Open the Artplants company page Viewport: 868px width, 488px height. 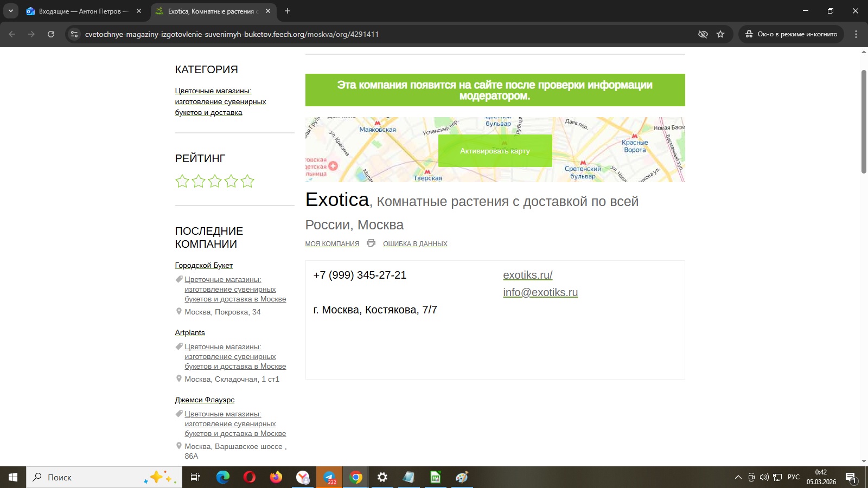point(190,332)
